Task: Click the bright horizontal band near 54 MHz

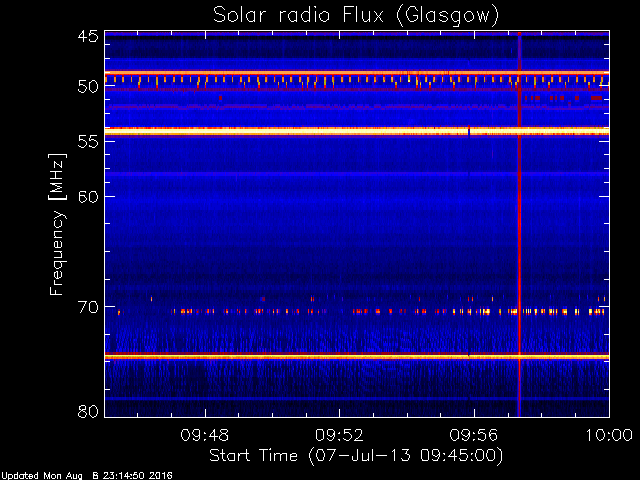Action: coord(357,131)
